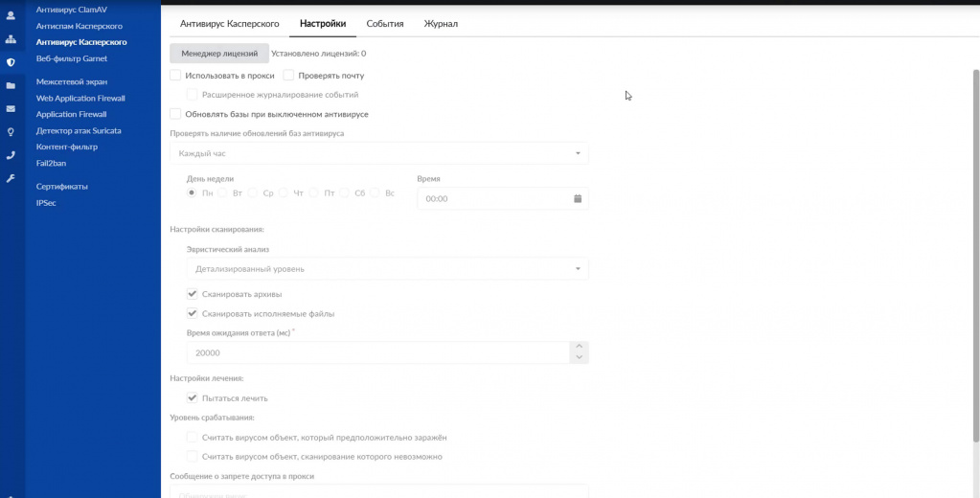Switch to Антивирус Касперского tab
Screen dimensions: 980x498
pyautogui.click(x=229, y=24)
